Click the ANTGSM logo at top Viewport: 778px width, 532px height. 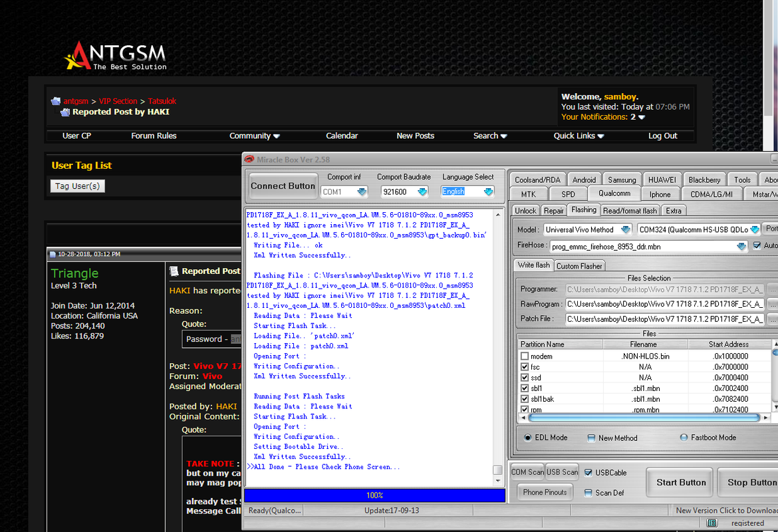[x=116, y=56]
